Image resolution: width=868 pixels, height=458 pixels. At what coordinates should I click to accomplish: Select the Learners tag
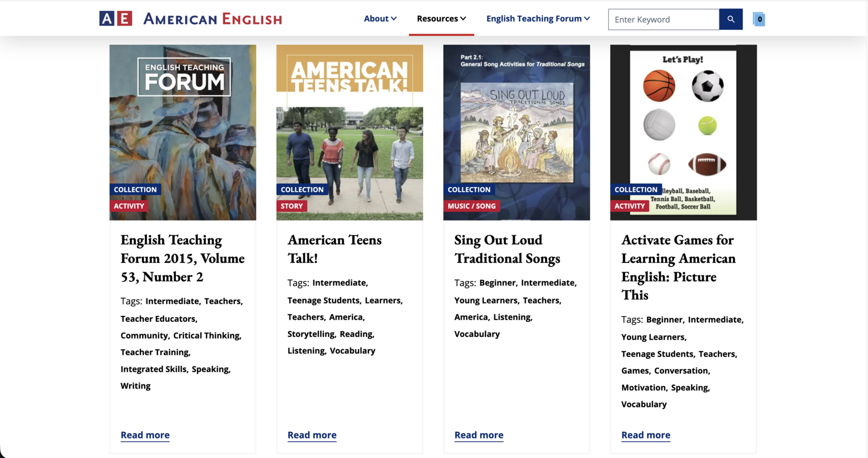(382, 300)
